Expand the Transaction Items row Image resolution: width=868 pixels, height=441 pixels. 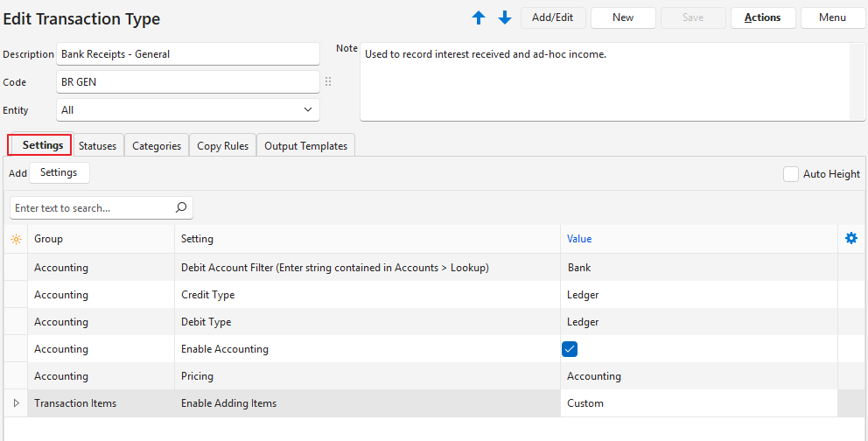pyautogui.click(x=16, y=403)
